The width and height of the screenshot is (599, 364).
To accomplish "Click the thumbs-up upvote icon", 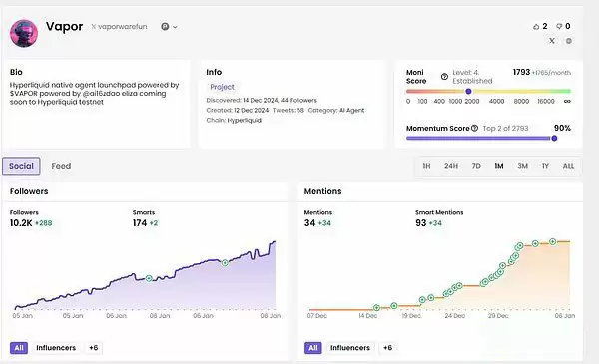I will click(x=536, y=26).
